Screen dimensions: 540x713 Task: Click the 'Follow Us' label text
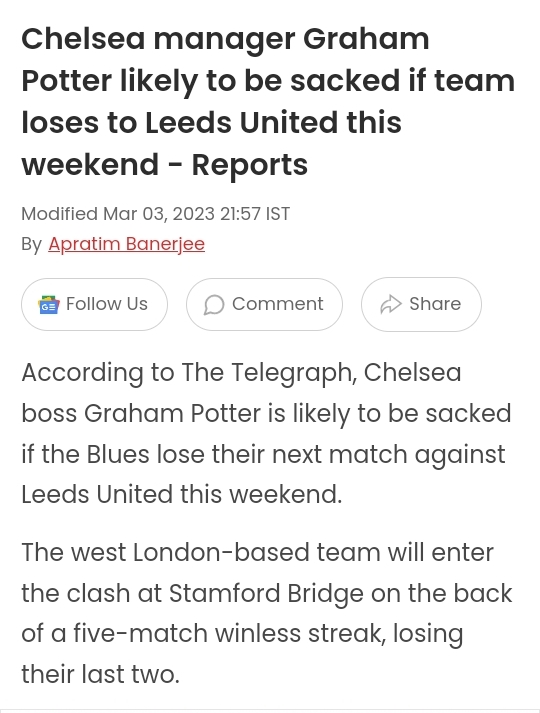pyautogui.click(x=107, y=304)
